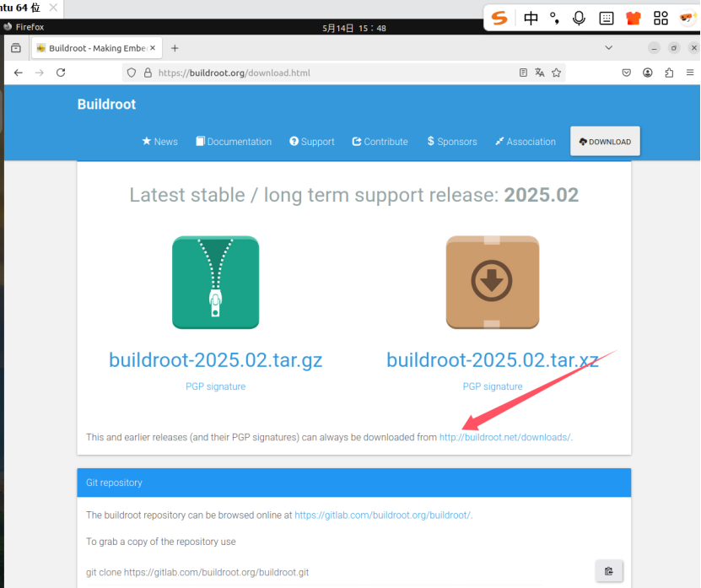Click Firefox in the top panel
The image size is (701, 588).
(x=24, y=27)
